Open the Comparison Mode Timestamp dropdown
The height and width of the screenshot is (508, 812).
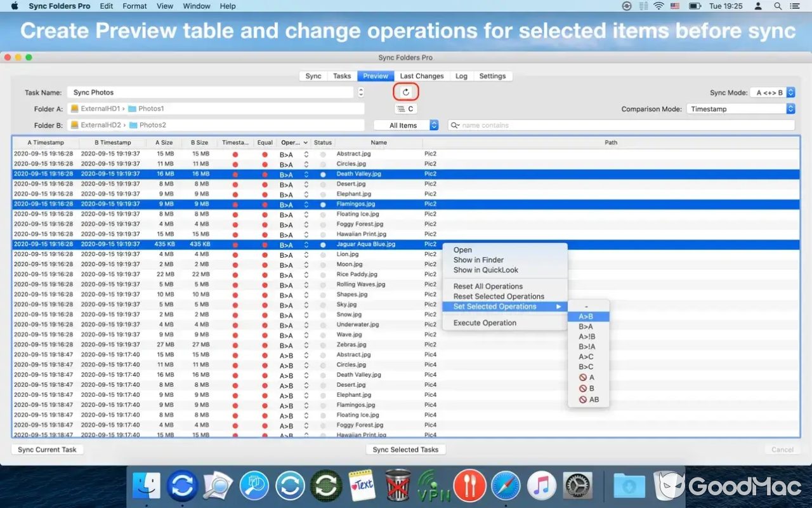(x=740, y=109)
